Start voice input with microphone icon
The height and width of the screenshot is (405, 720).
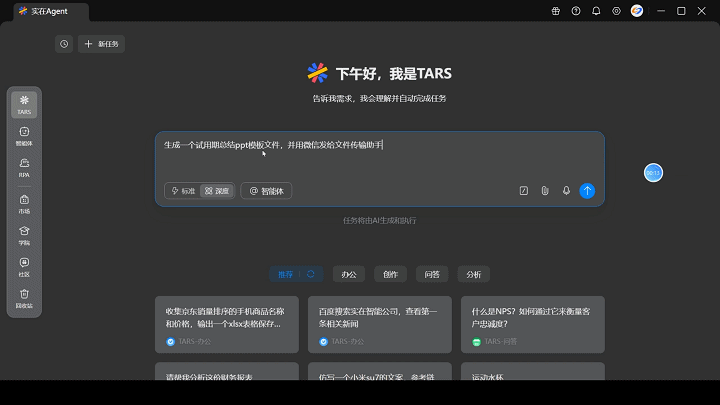(566, 191)
